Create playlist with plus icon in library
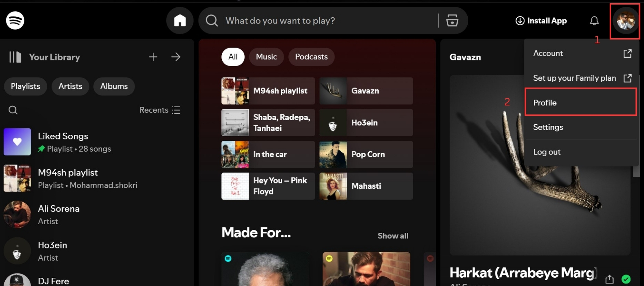The image size is (644, 286). 153,57
